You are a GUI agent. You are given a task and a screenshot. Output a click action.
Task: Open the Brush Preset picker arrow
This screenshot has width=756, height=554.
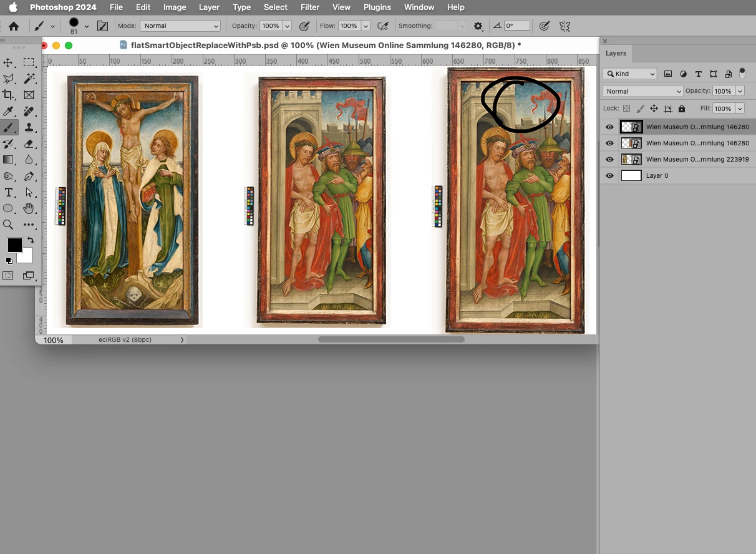(86, 26)
